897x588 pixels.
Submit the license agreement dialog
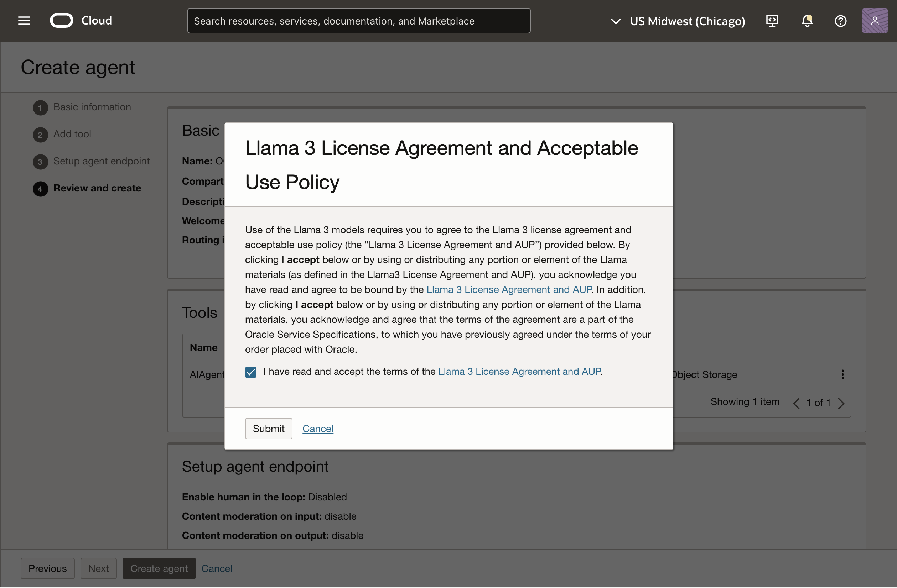click(268, 429)
